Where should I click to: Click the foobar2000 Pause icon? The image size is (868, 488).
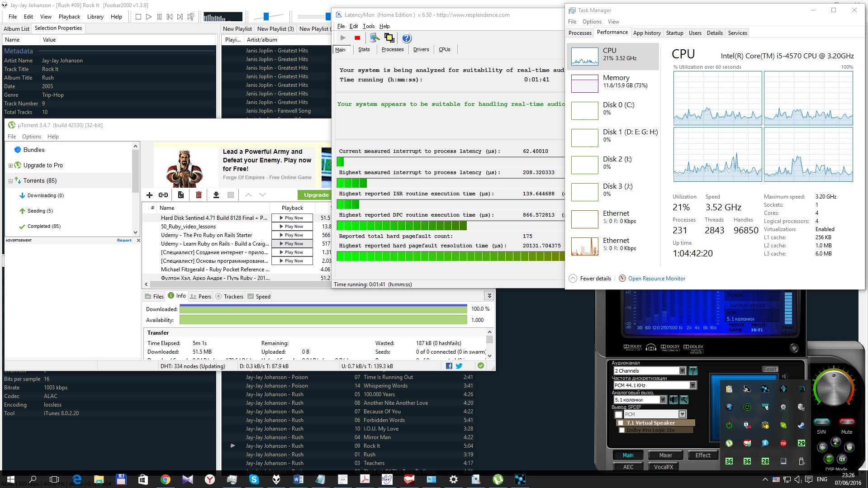159,17
